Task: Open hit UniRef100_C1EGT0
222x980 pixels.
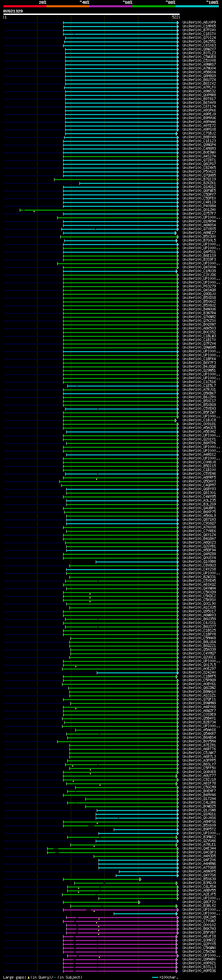Action: 199,34
